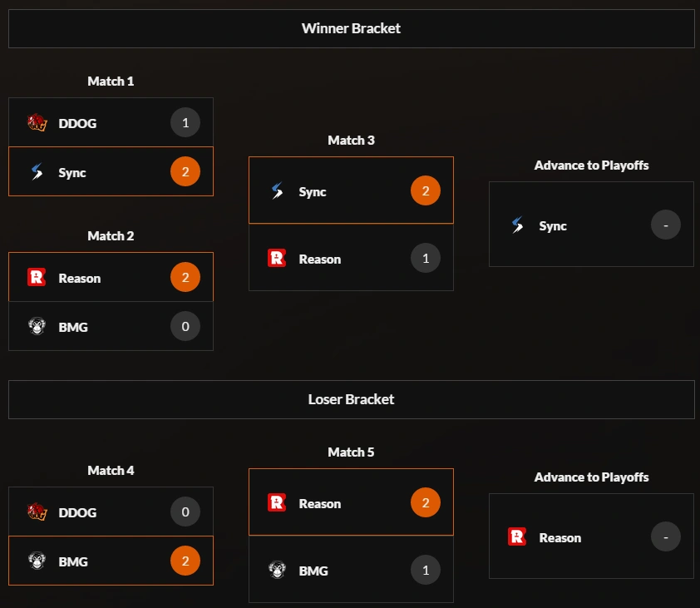Click the Reason logo in Match 3
This screenshot has width=700, height=608.
click(x=277, y=259)
